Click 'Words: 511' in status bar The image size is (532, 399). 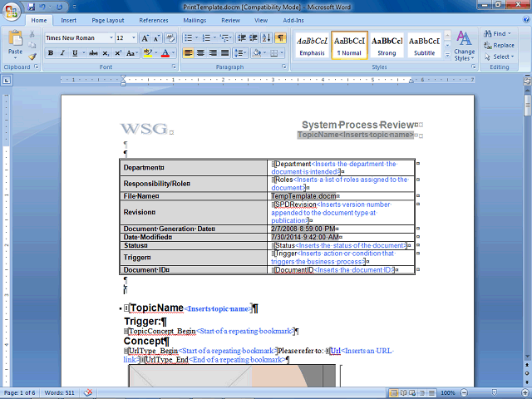coord(59,393)
